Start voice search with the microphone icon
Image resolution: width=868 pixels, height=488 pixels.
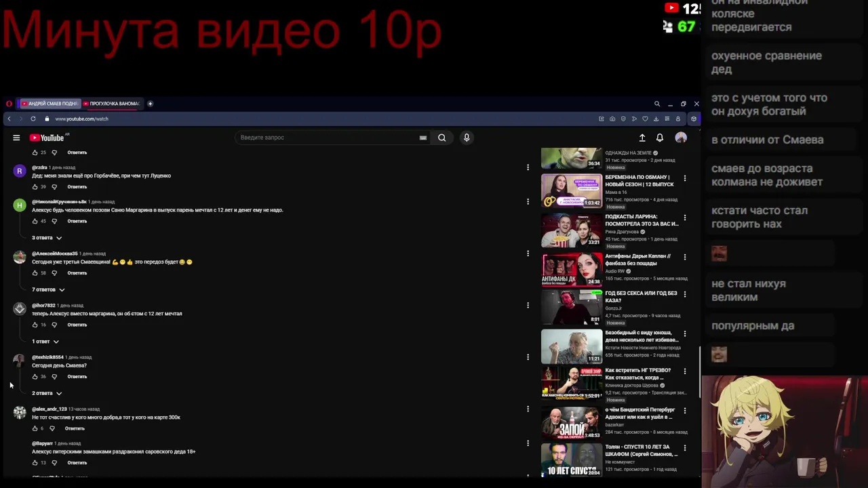tap(467, 138)
